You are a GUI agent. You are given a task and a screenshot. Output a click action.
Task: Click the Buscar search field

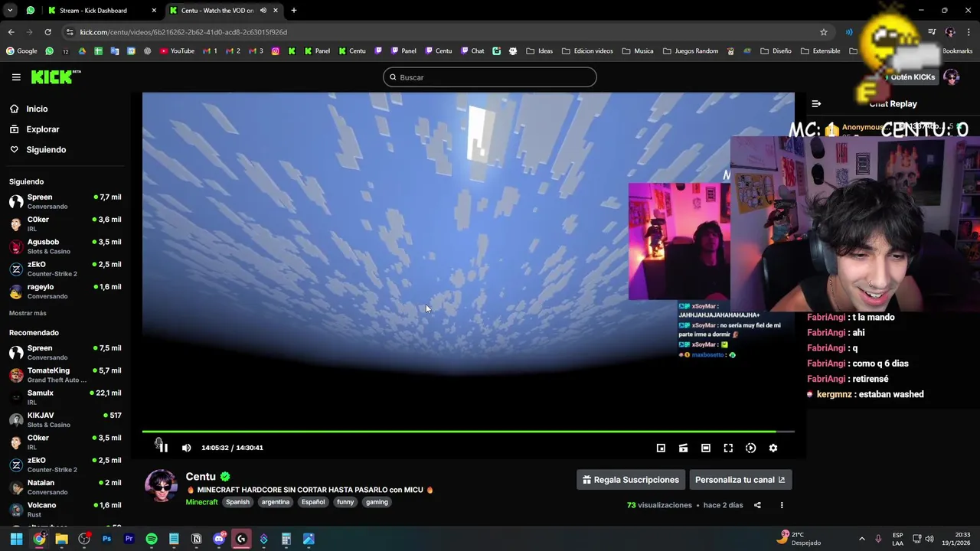pos(490,77)
